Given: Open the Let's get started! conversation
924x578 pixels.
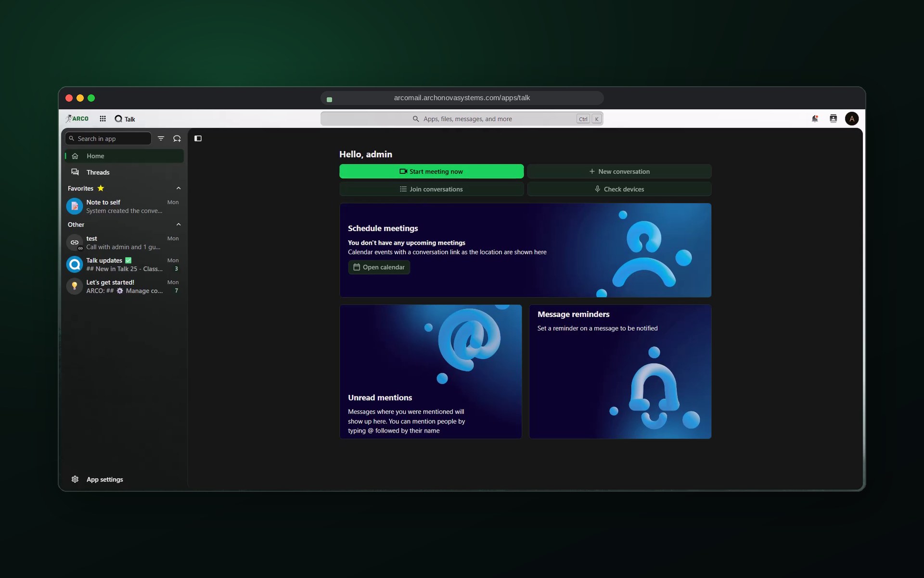Looking at the screenshot, I should tap(124, 286).
